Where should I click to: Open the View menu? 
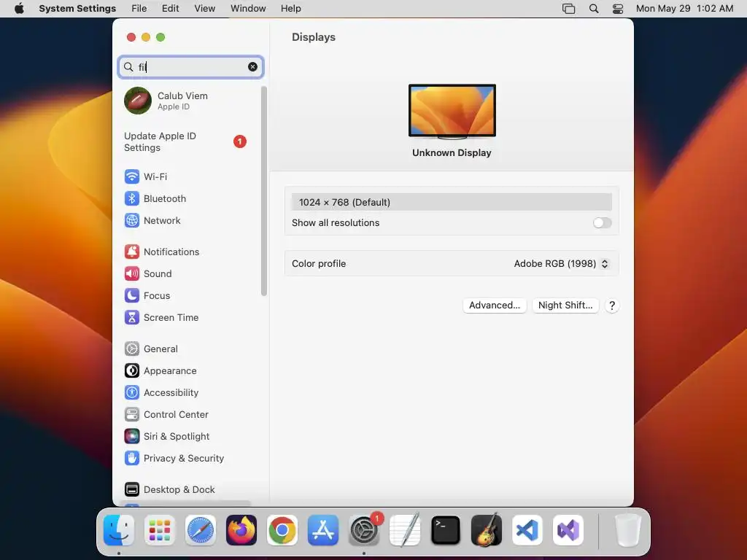205,9
